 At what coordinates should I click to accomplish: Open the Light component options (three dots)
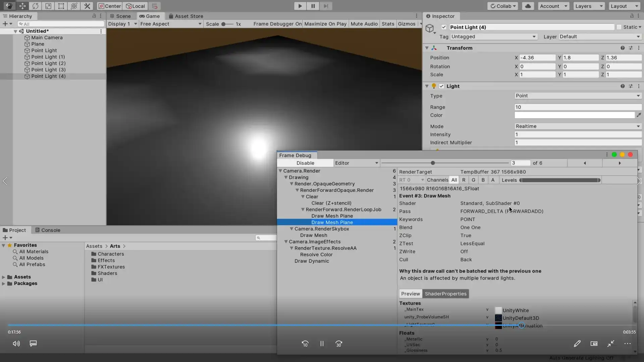[x=639, y=86]
